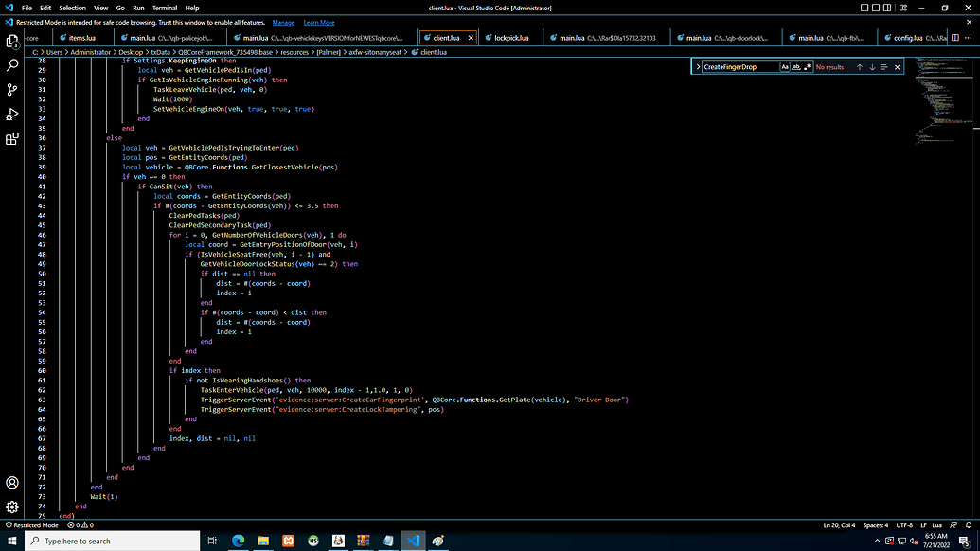Open the Manage gear icon
This screenshot has height=551, width=980.
(12, 507)
